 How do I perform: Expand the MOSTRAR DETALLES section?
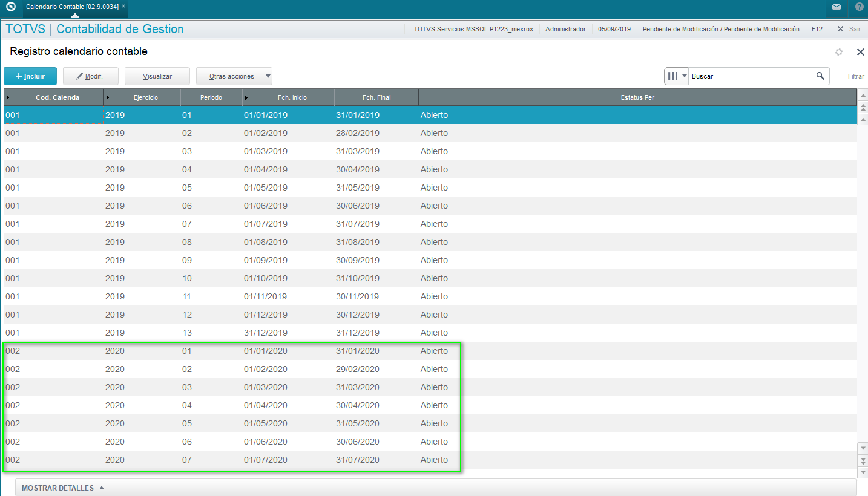tap(63, 488)
